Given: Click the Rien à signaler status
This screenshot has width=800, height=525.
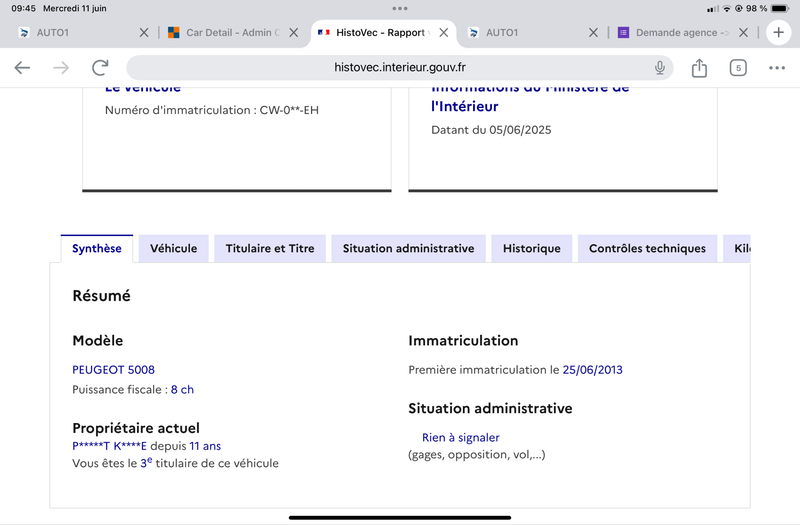Looking at the screenshot, I should (461, 438).
